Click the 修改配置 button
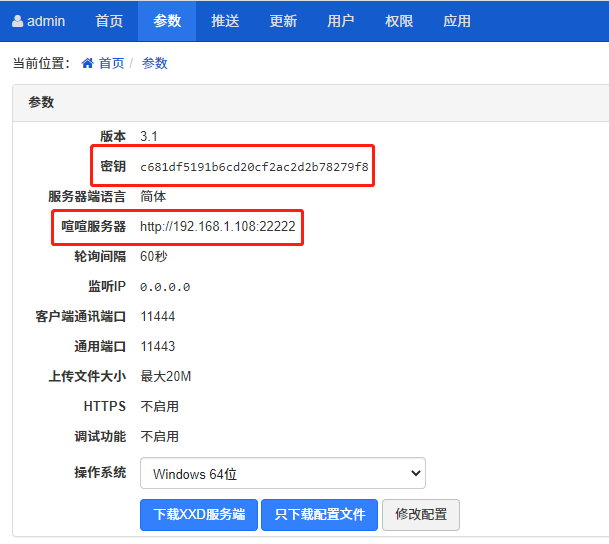Viewport: 609px width, 544px height. click(x=421, y=515)
